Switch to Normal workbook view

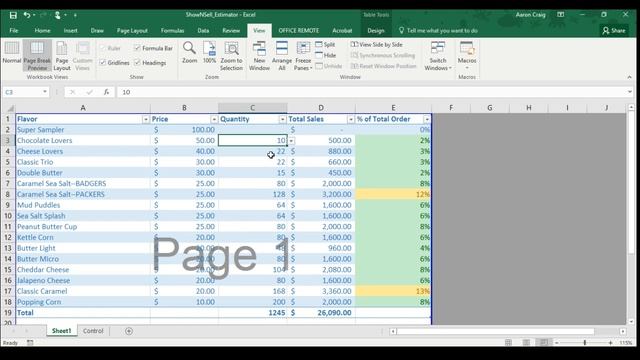coord(11,53)
